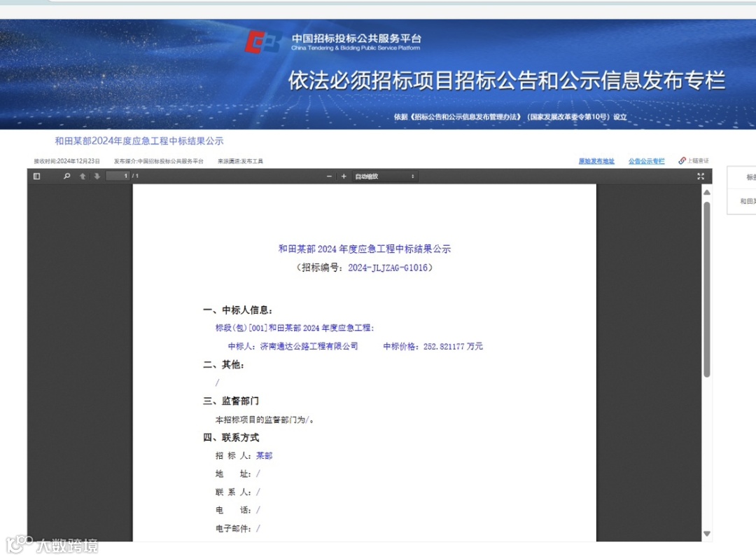
Task: Go to the previous PDF page
Action: click(83, 177)
